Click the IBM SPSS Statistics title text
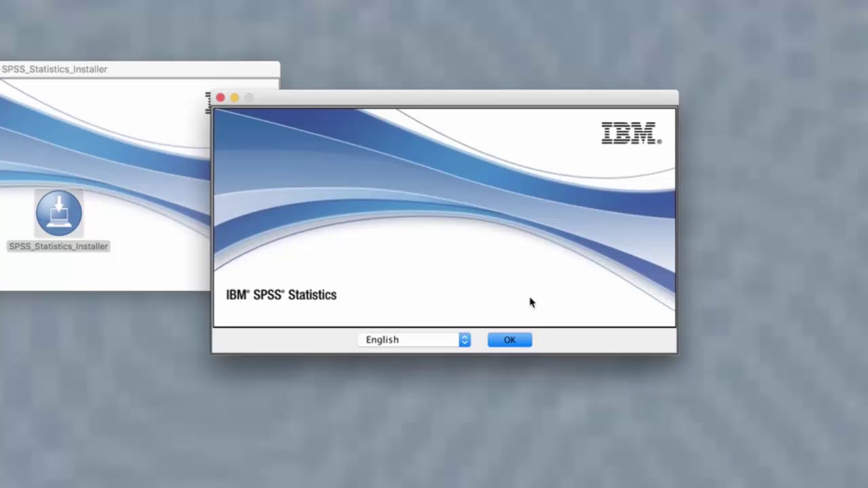This screenshot has height=488, width=868. pos(281,295)
